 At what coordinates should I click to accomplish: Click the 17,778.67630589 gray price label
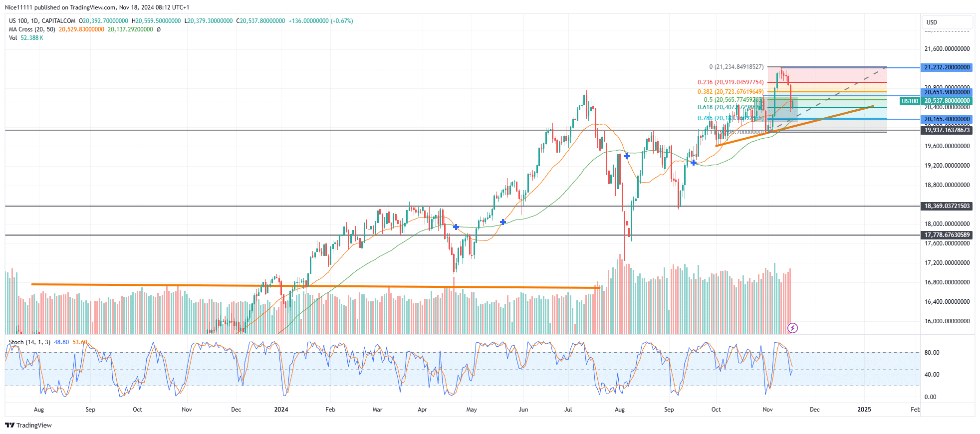coord(947,235)
